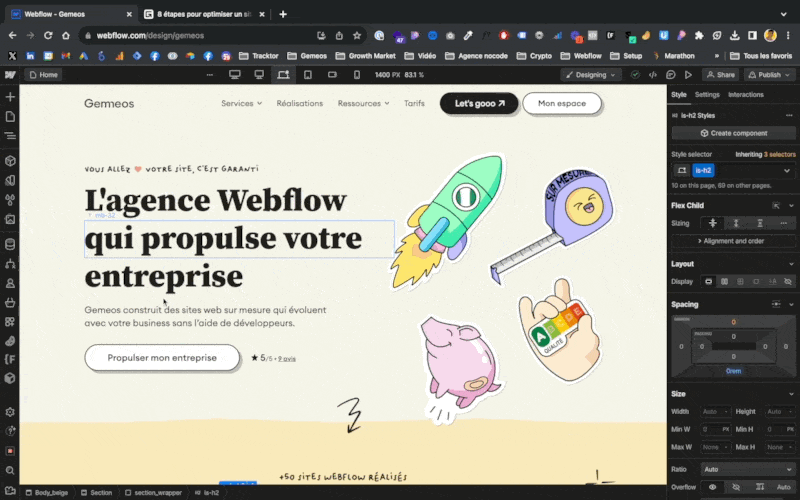Click the breakpoint icon in style selector
The width and height of the screenshot is (800, 500).
682,170
